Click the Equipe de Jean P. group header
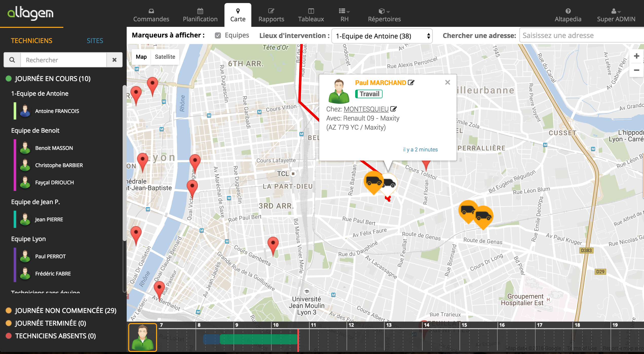644x354 pixels. pos(35,202)
